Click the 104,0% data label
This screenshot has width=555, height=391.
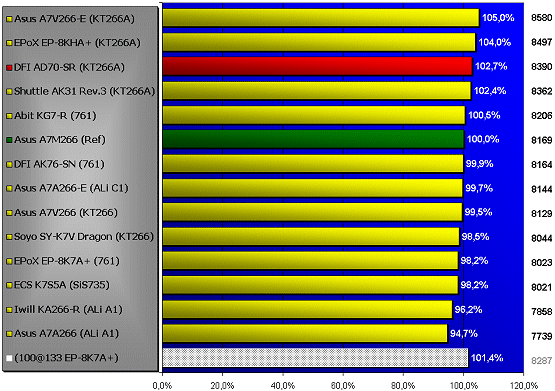click(x=495, y=42)
